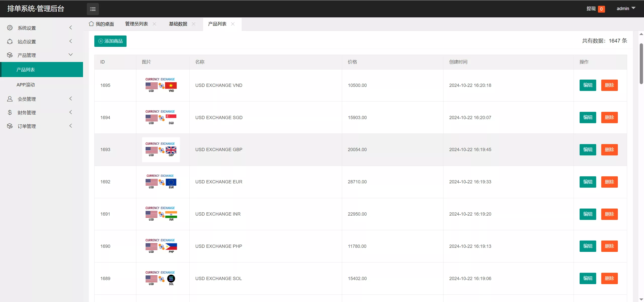The height and width of the screenshot is (302, 644).
Task: Click the 订单管理 box icon
Action: coord(10,126)
